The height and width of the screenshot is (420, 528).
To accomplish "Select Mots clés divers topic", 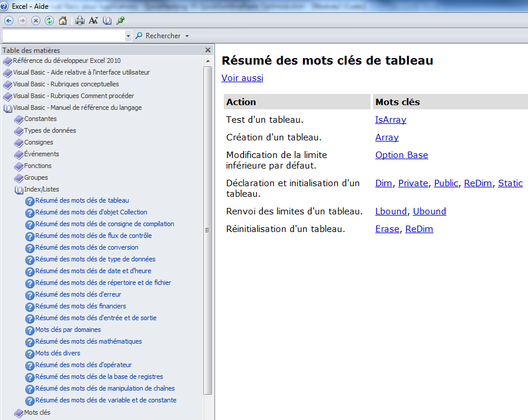I will (x=58, y=353).
